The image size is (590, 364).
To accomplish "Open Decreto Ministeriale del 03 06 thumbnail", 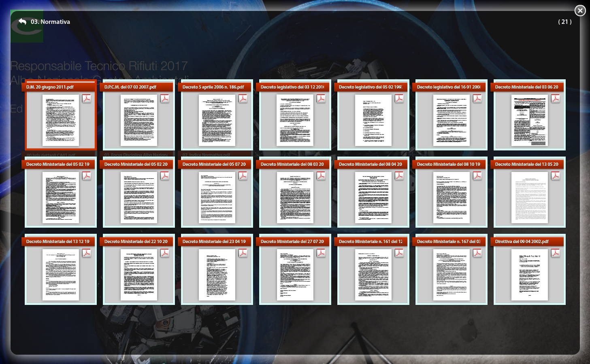I will [529, 121].
